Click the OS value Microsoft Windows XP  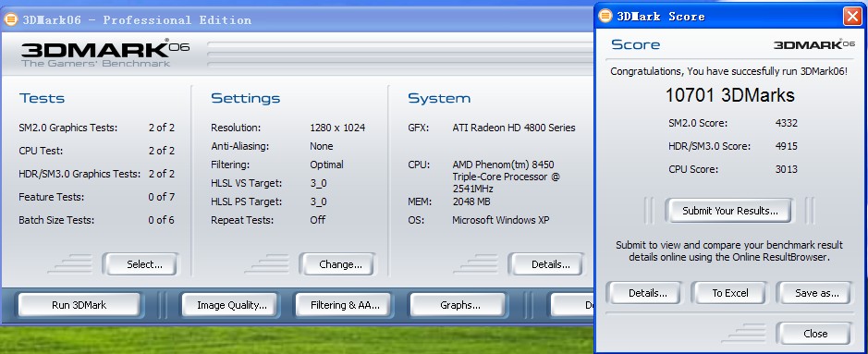[500, 220]
